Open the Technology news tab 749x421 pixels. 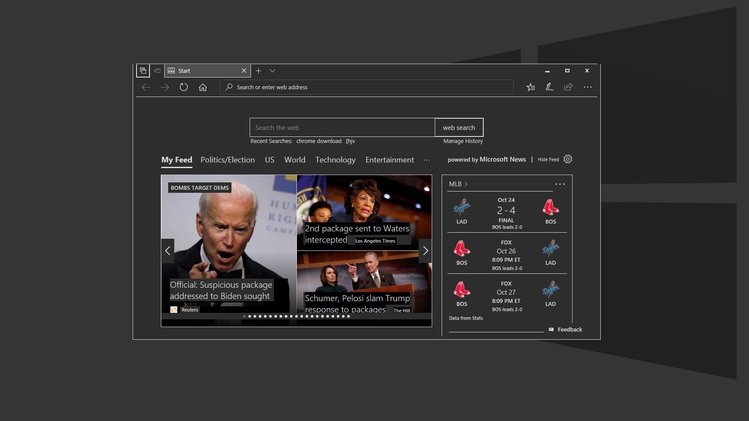coord(335,160)
